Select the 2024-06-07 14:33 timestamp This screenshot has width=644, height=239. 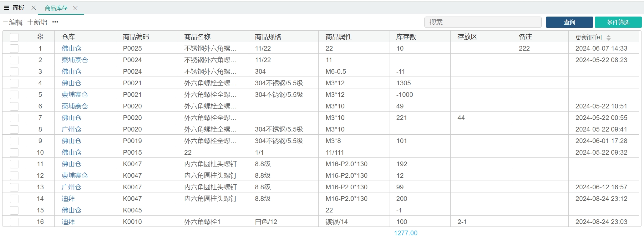click(x=601, y=48)
